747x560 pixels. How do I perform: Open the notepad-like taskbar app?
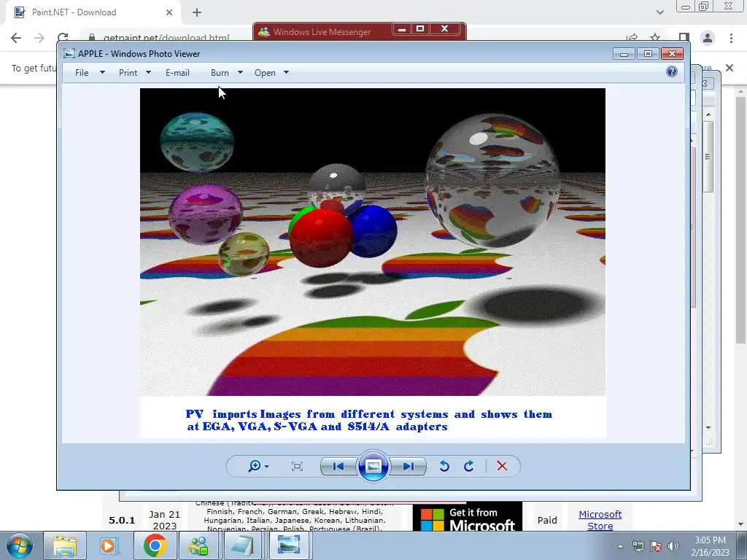(243, 545)
